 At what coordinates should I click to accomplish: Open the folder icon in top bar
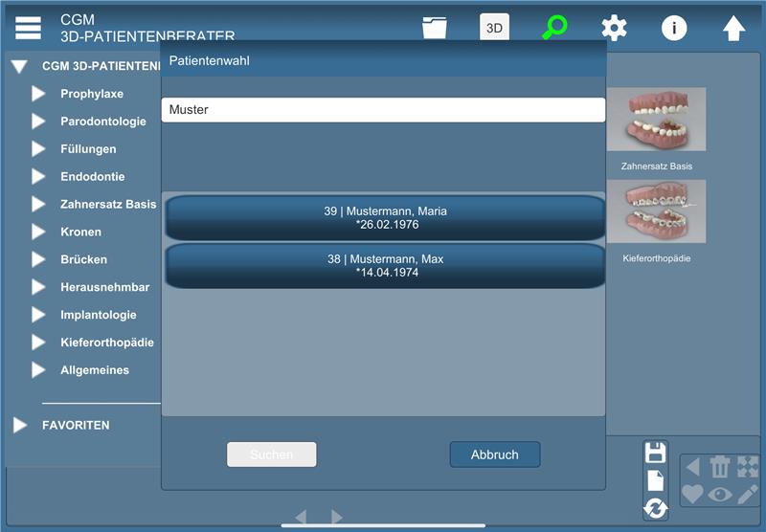435,28
